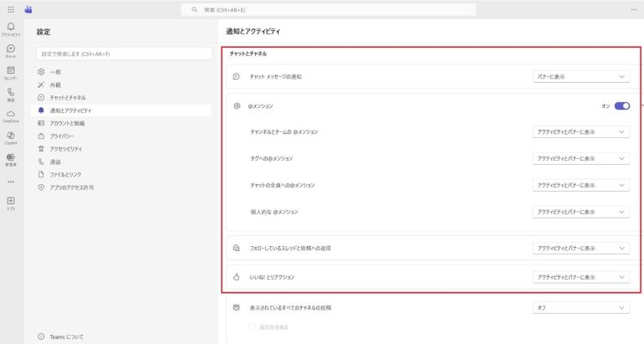Click the Teams について link
Image resolution: width=644 pixels, height=344 pixels.
(x=66, y=336)
